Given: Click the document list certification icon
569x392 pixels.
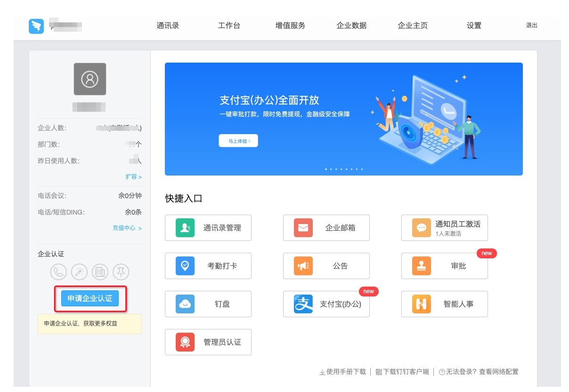Looking at the screenshot, I should pos(100,272).
